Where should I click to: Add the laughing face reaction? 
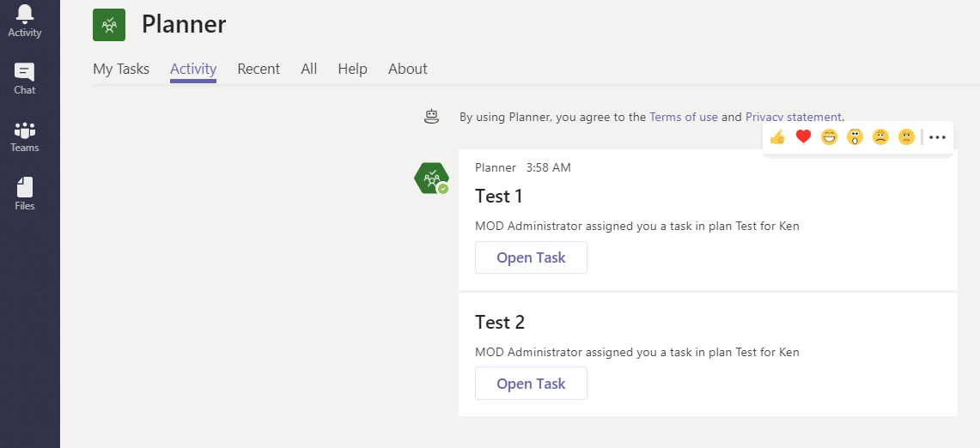[x=829, y=137]
